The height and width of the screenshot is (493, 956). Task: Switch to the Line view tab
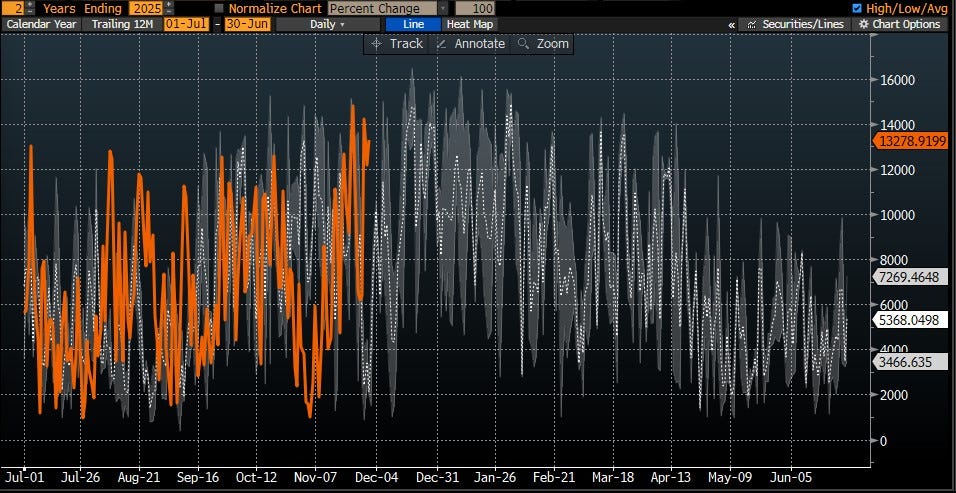(x=413, y=24)
